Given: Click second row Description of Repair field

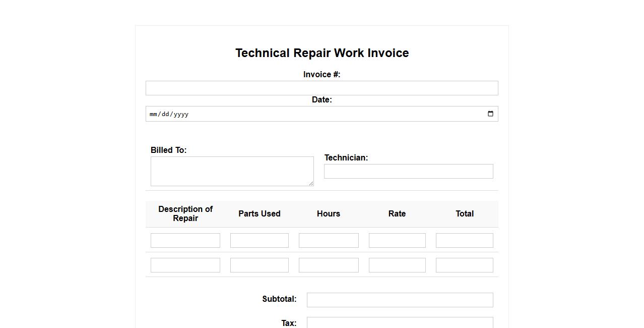Looking at the screenshot, I should pos(185,265).
